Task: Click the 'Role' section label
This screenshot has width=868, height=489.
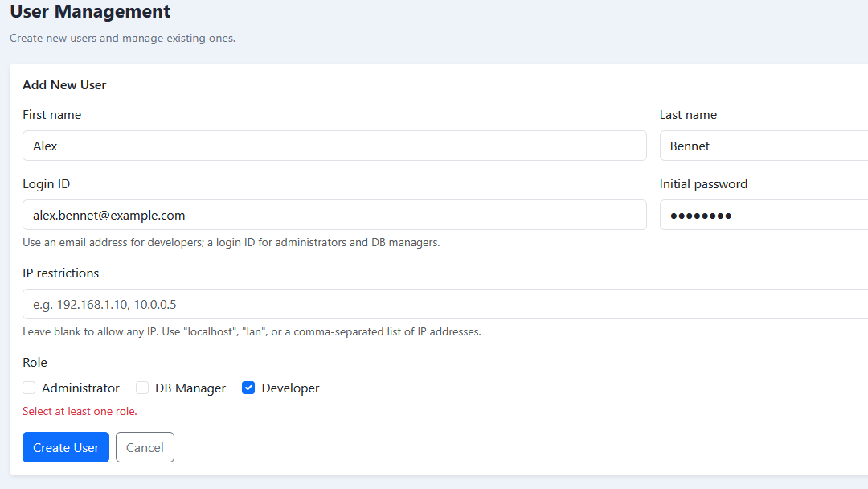Action: pos(35,362)
